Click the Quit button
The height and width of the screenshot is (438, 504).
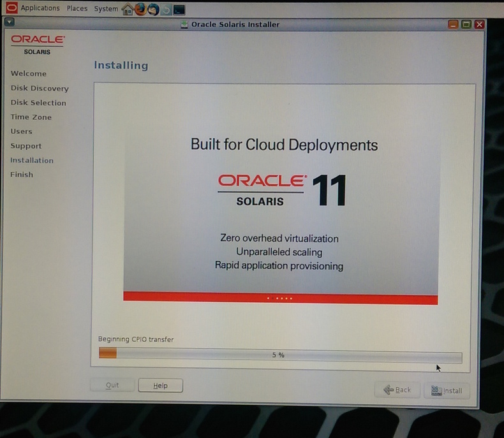click(112, 384)
